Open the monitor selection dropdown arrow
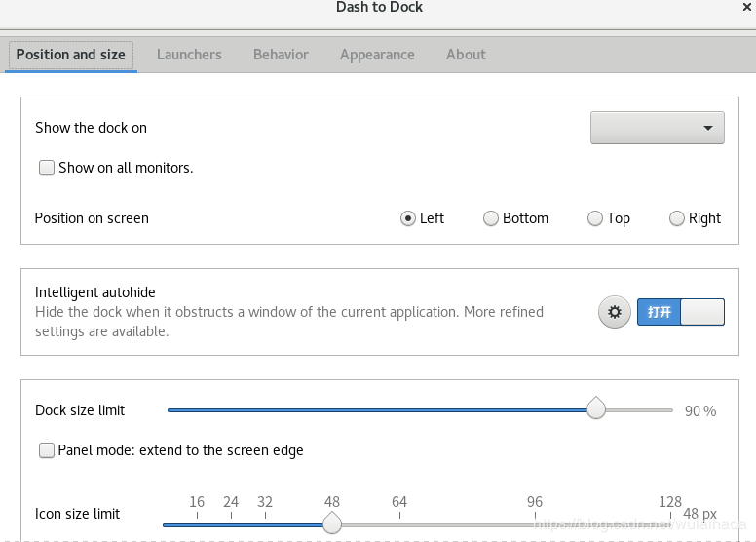 point(708,128)
